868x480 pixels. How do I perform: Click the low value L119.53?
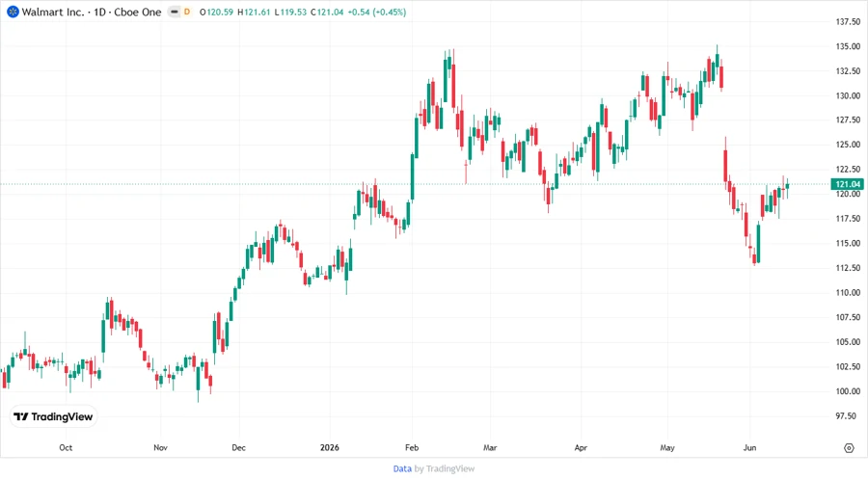coord(290,12)
